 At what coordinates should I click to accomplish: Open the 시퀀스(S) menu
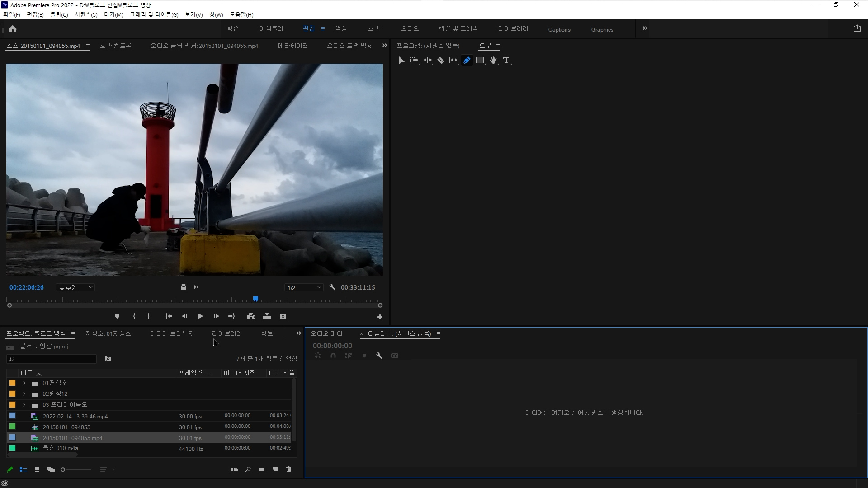click(x=86, y=14)
